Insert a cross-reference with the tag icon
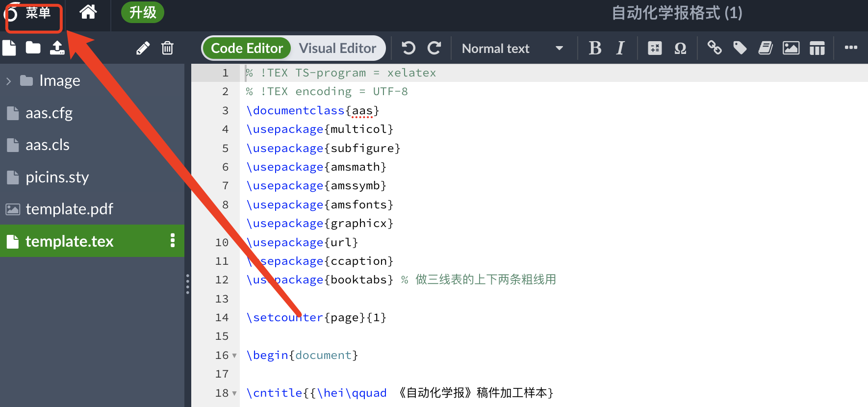 tap(740, 48)
